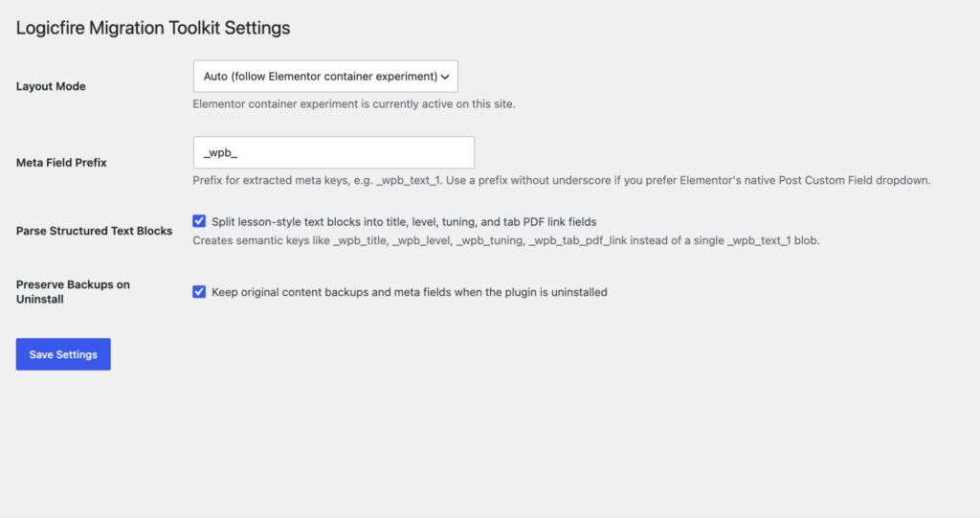Focus the Meta Field Prefix input field
This screenshot has height=518, width=980.
[334, 152]
